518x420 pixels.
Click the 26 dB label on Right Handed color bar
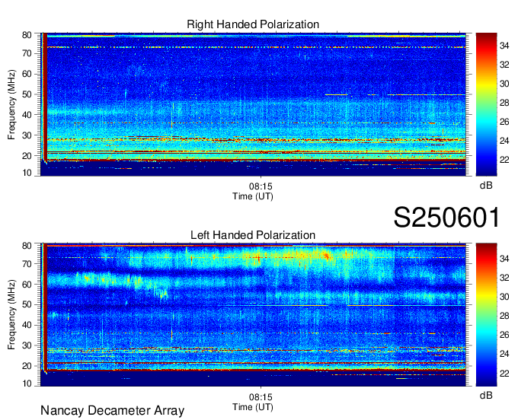504,122
